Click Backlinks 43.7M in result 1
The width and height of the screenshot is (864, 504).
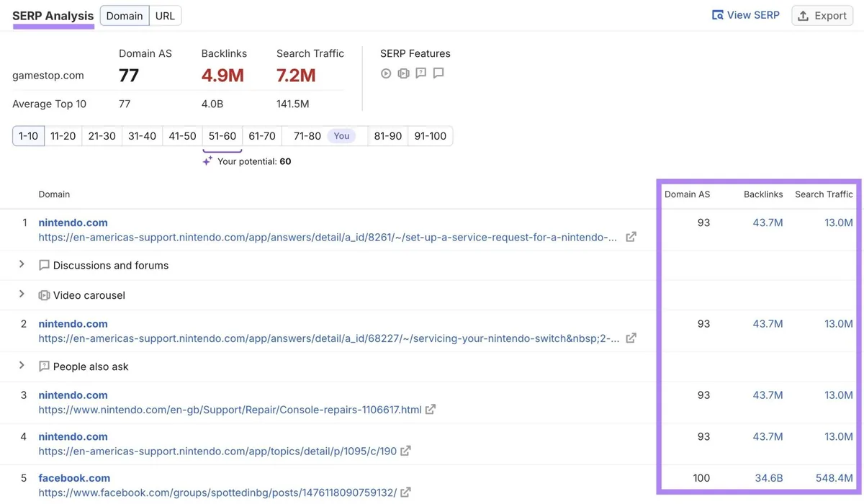click(768, 223)
